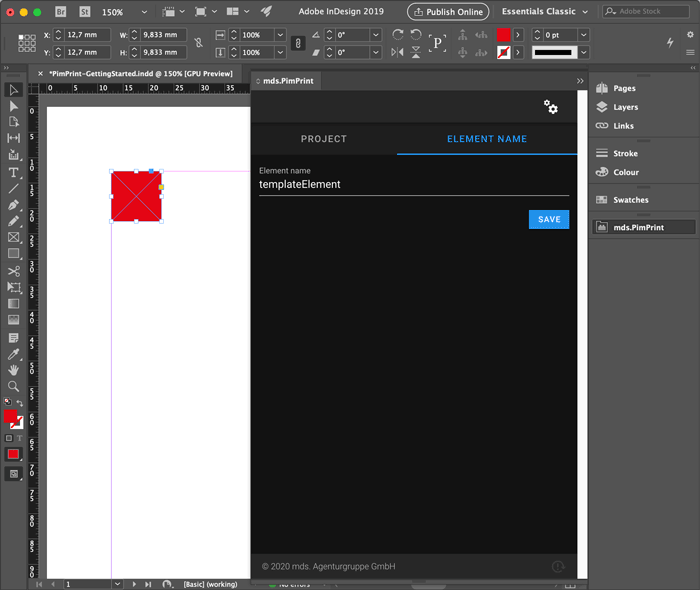Toggle constrain scaling proportions link
The height and width of the screenshot is (590, 700).
click(x=298, y=43)
